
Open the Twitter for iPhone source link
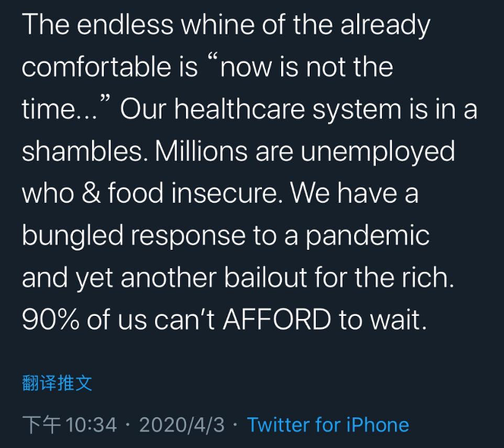click(x=328, y=424)
